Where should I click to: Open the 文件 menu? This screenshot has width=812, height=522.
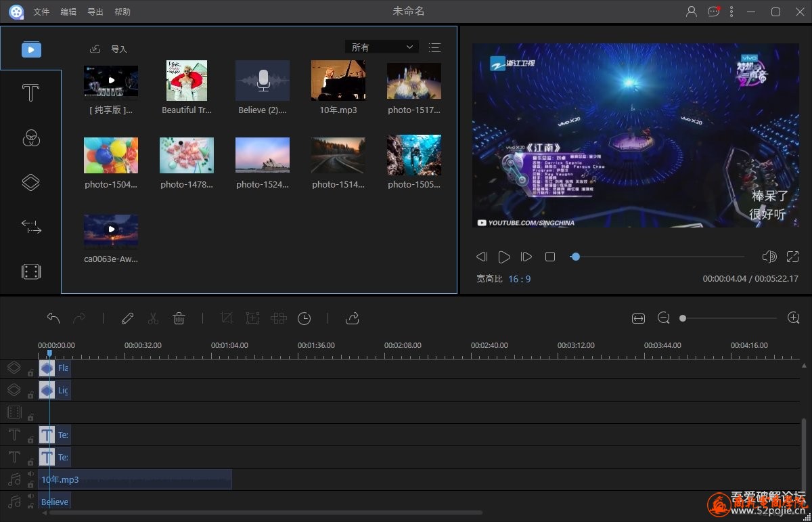point(41,12)
